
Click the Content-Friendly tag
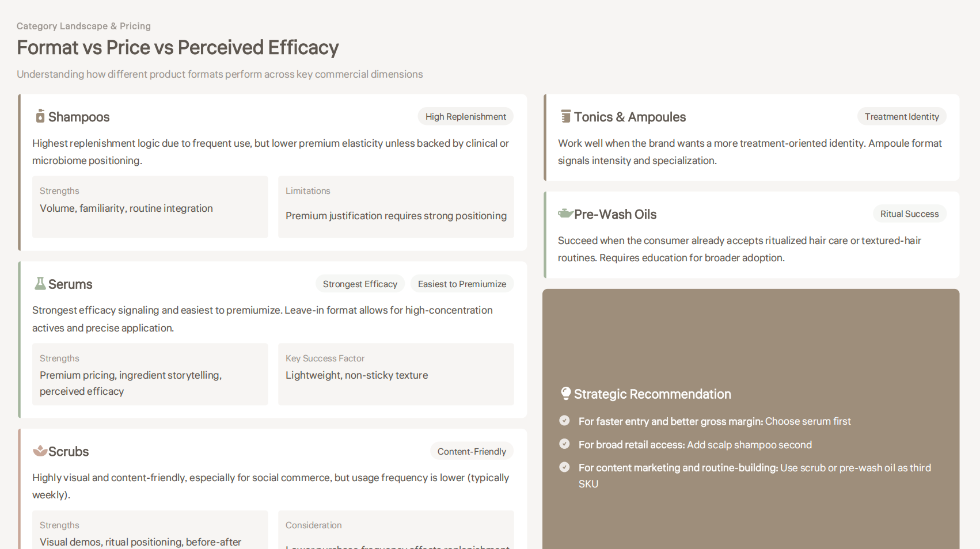(472, 451)
